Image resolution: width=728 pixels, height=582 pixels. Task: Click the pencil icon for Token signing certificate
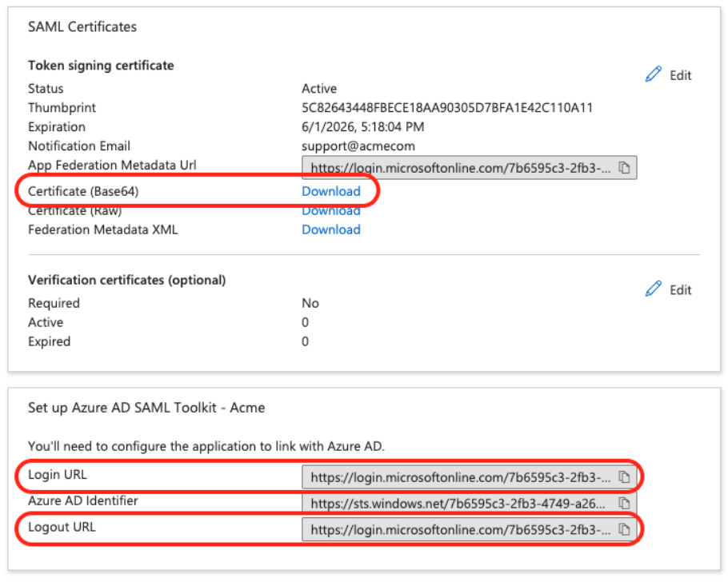point(654,75)
